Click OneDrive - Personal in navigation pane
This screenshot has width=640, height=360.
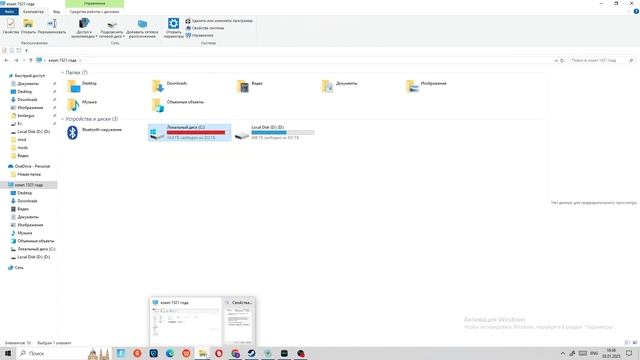coord(32,167)
